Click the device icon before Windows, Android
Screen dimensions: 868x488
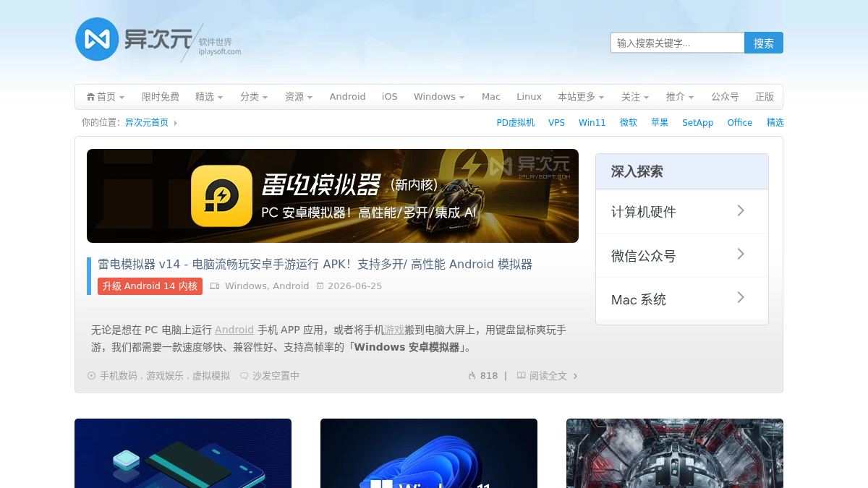coord(215,286)
